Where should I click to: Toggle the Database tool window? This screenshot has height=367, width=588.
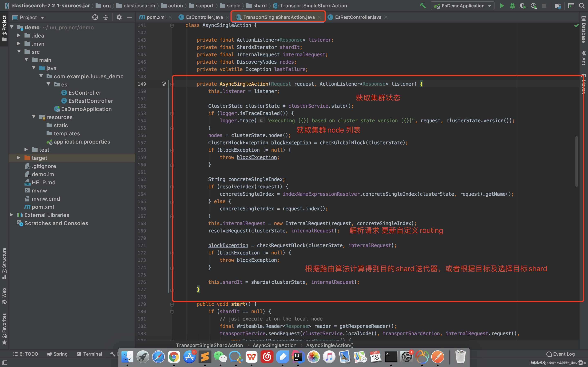tap(584, 29)
